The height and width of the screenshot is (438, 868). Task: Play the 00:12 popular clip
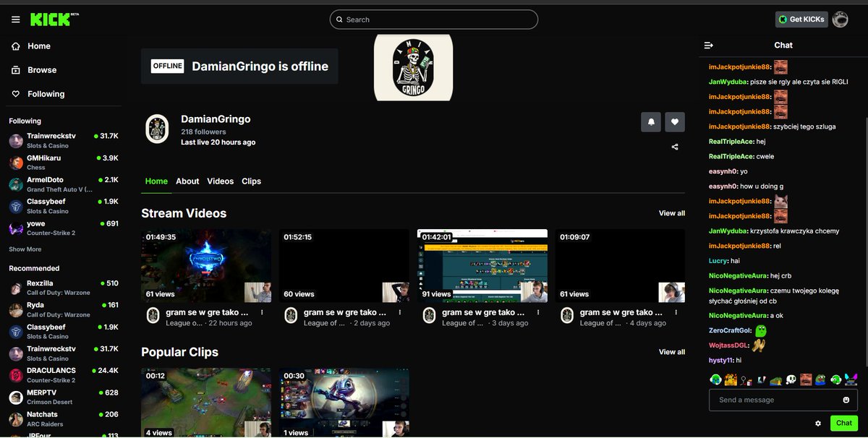[206, 403]
